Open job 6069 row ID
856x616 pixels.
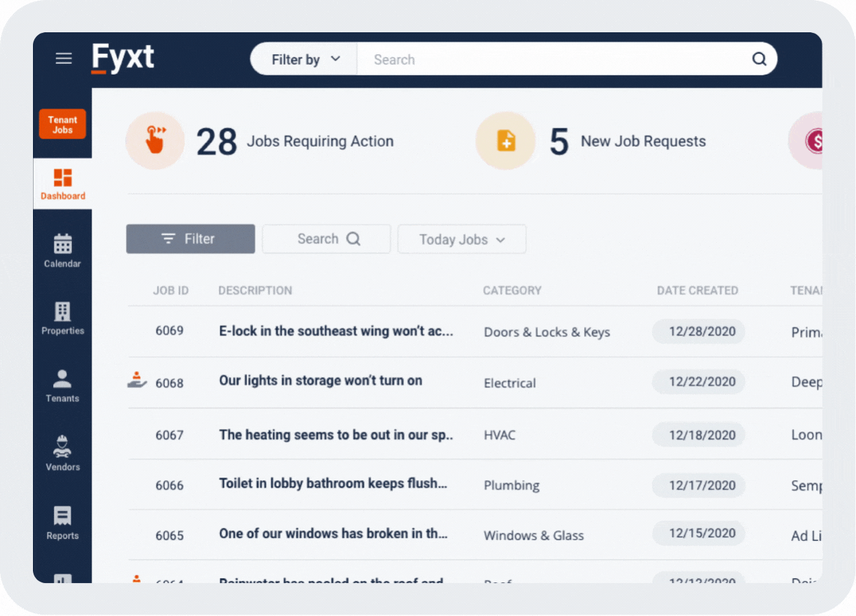(x=170, y=331)
